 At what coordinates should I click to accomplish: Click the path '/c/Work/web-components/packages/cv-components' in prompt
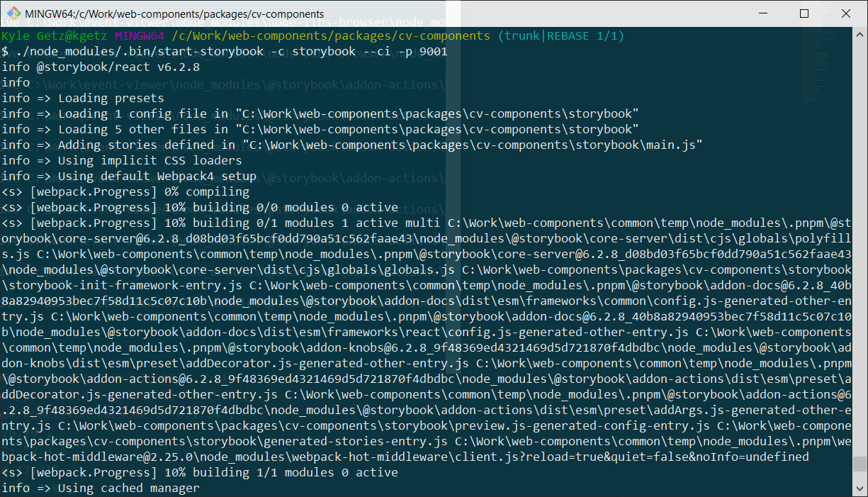pos(331,35)
